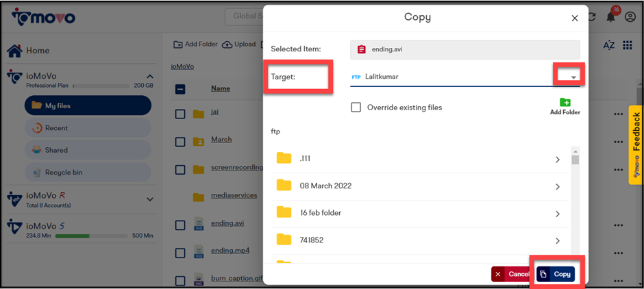Check the box for jai folder
The width and height of the screenshot is (644, 289).
coord(180,114)
